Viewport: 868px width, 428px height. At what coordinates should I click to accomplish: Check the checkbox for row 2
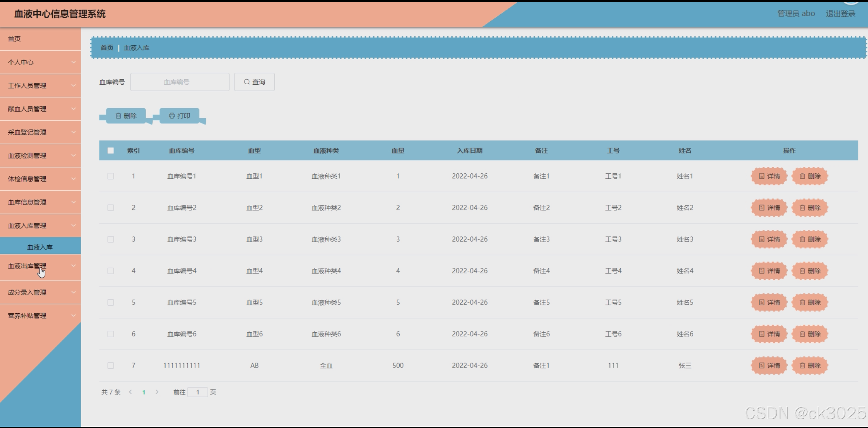(111, 208)
